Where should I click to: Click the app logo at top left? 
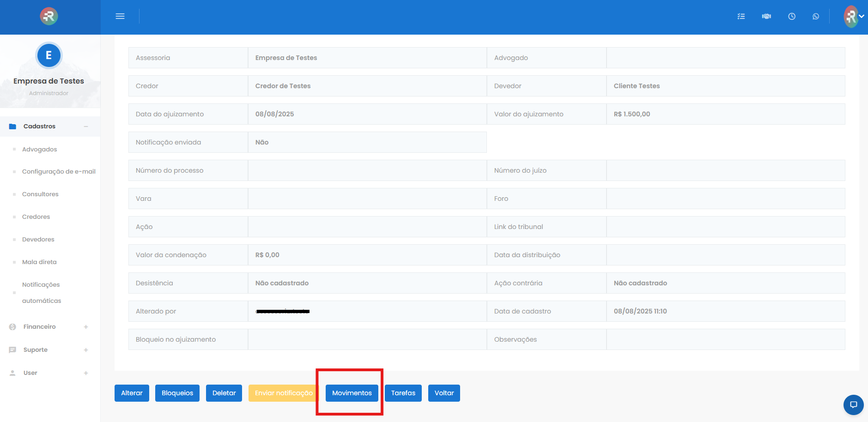pyautogui.click(x=49, y=16)
